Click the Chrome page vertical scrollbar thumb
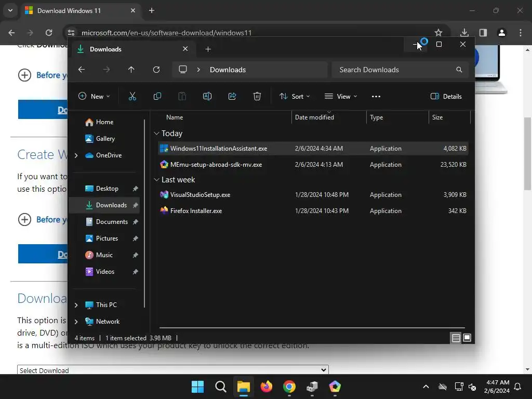Screen dimensions: 532x399 pyautogui.click(x=527, y=153)
